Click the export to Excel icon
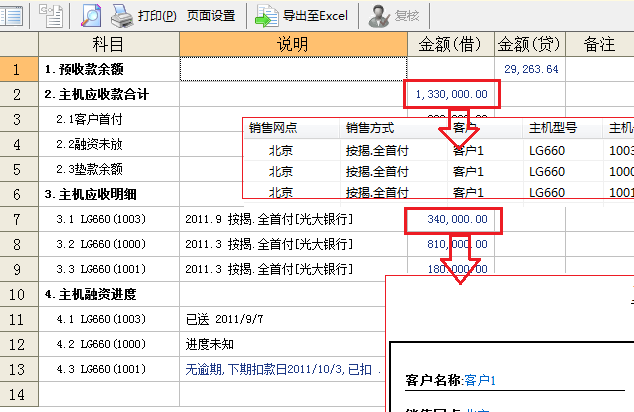 266,16
